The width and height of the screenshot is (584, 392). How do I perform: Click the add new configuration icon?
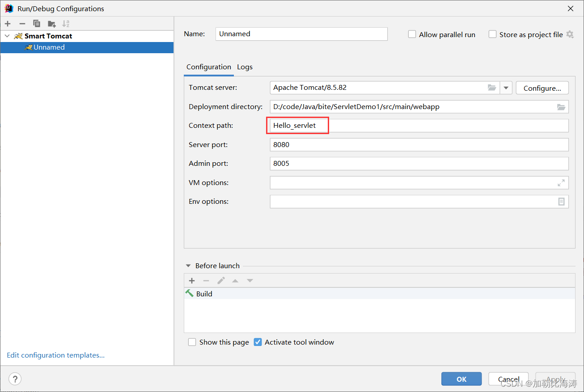(x=7, y=23)
